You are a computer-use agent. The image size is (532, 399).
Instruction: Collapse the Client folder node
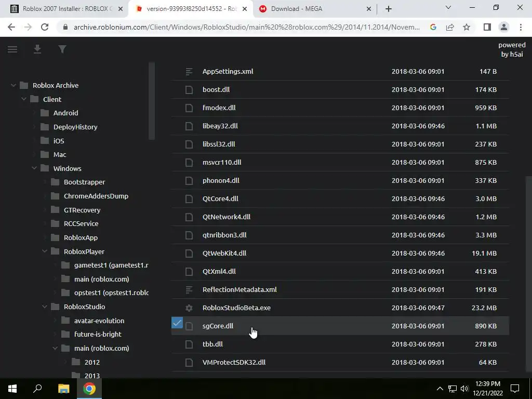tap(24, 99)
